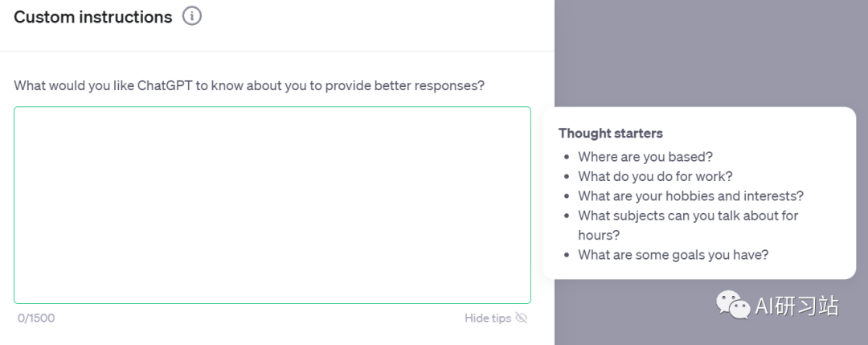Viewport: 868px width, 345px height.
Task: Select "What subjects can you talk about" tip
Action: tap(688, 216)
